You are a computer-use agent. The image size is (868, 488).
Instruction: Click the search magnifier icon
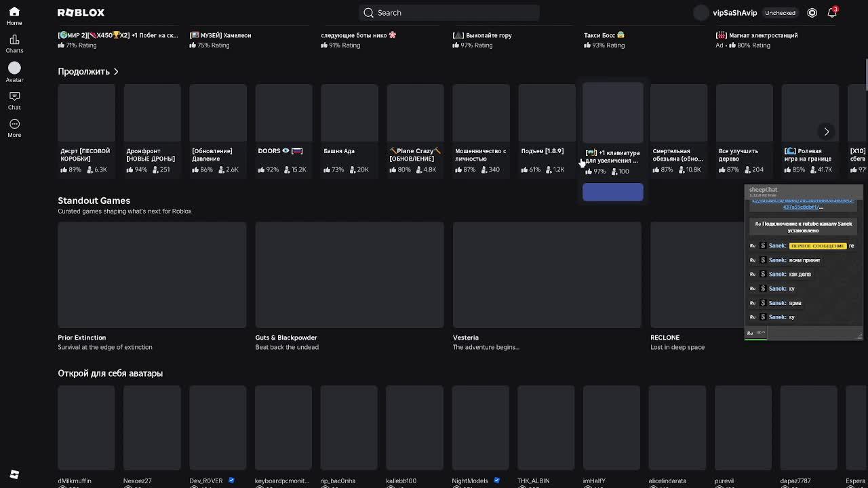pos(368,13)
